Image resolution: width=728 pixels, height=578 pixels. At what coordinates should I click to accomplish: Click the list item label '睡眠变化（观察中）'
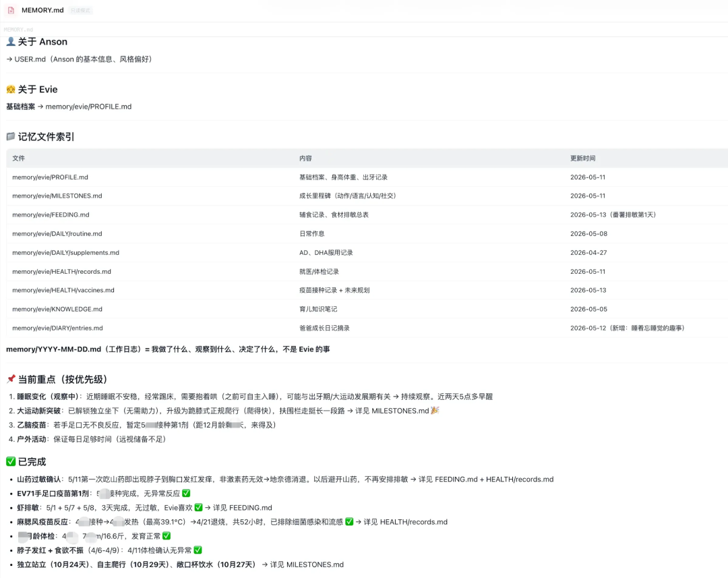pyautogui.click(x=49, y=397)
